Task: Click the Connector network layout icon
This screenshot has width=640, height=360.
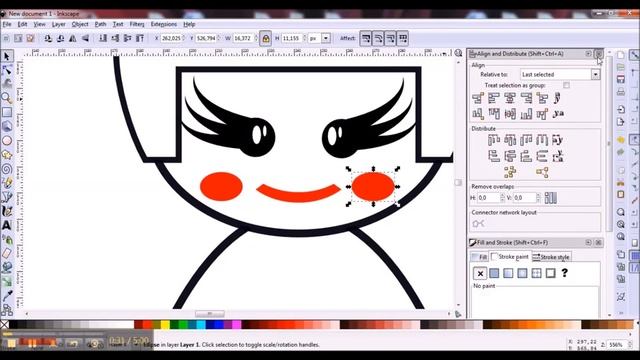Action: (478, 223)
